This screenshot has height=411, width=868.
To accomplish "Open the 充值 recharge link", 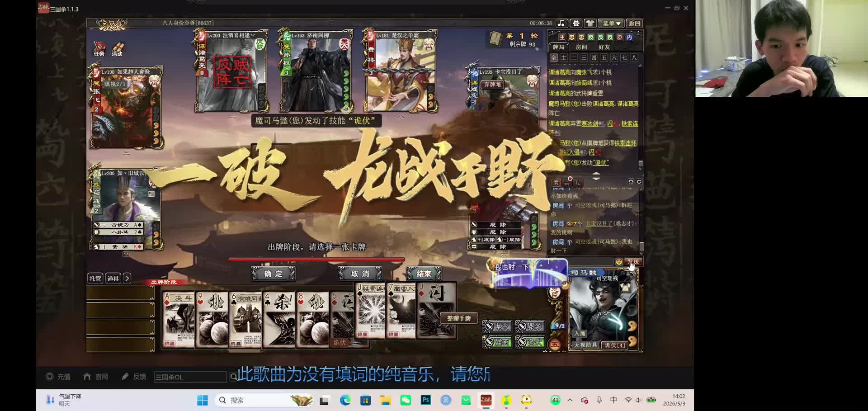I will tap(58, 377).
